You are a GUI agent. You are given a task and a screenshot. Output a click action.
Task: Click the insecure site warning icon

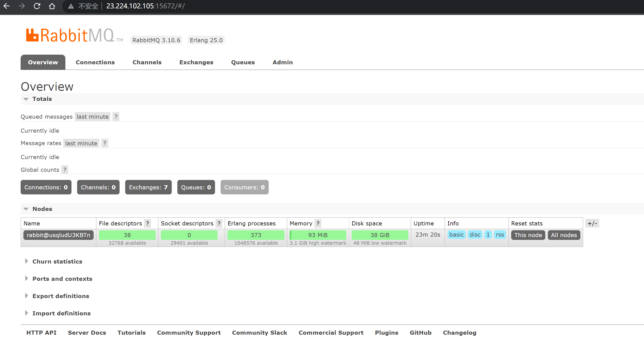tap(71, 6)
